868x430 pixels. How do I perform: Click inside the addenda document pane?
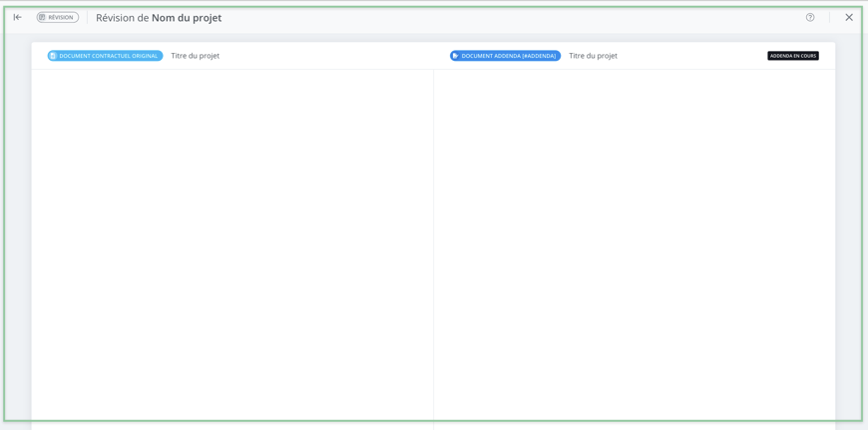pyautogui.click(x=634, y=239)
